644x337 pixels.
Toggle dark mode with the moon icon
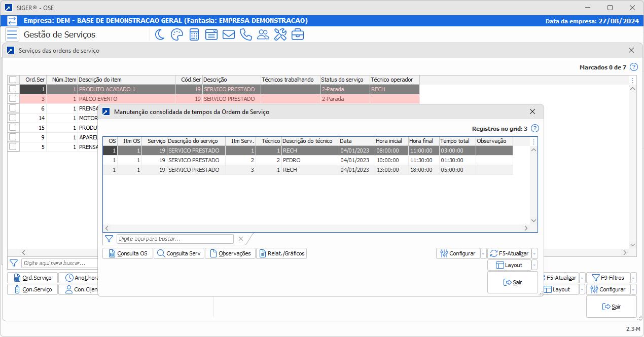[x=160, y=34]
